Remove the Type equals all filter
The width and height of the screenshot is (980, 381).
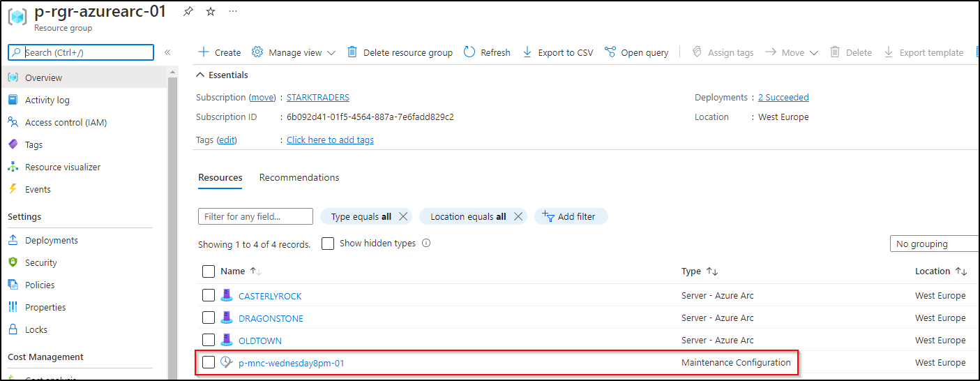pyautogui.click(x=402, y=216)
